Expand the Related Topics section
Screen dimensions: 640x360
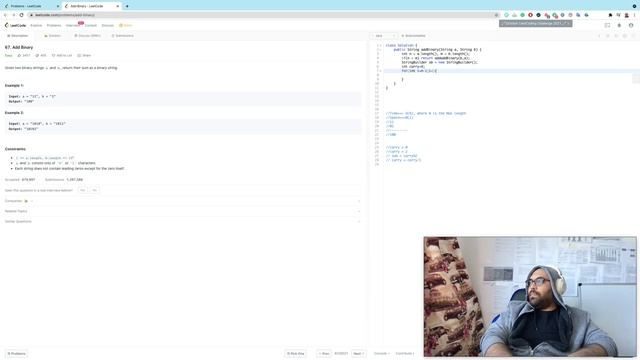click(182, 211)
